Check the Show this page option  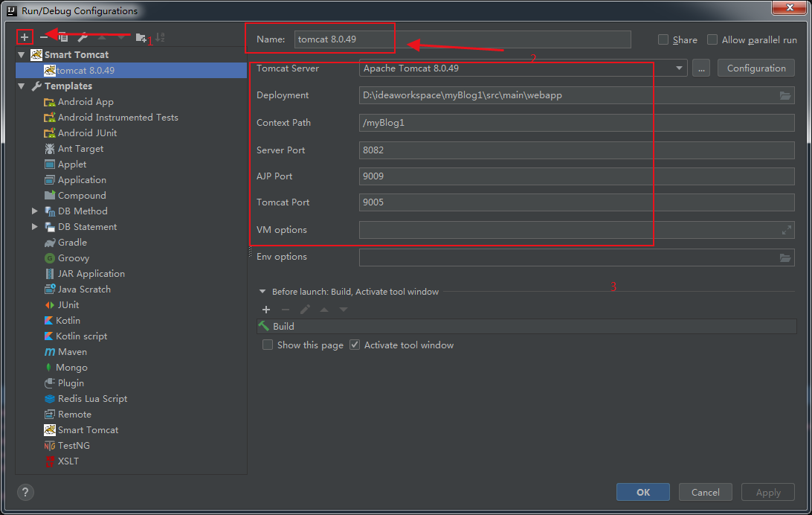pyautogui.click(x=268, y=345)
